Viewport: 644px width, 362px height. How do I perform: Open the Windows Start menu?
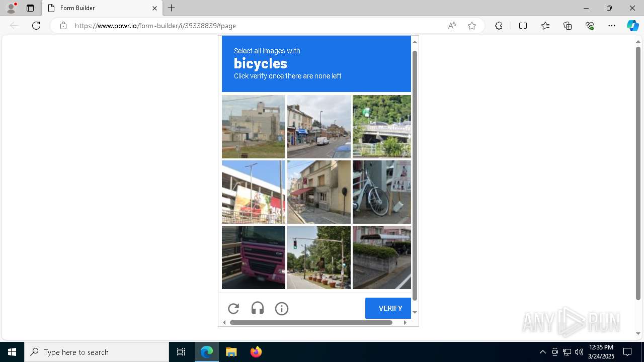(x=12, y=352)
